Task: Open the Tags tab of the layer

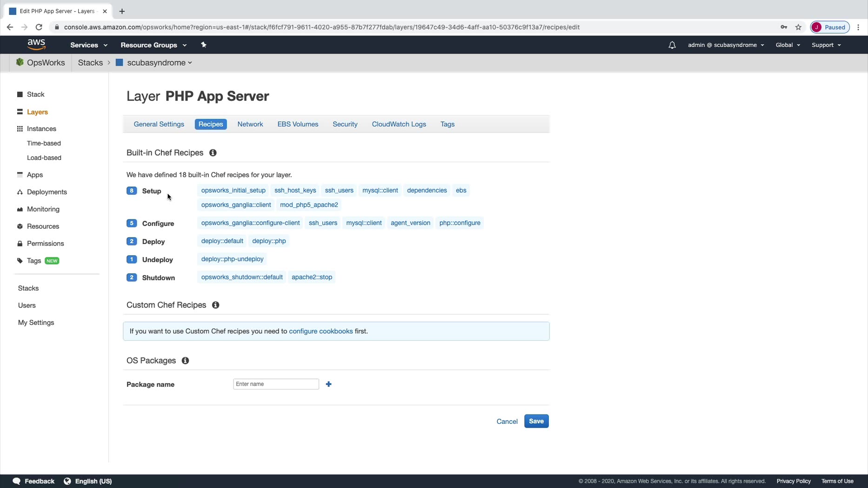Action: coord(447,124)
